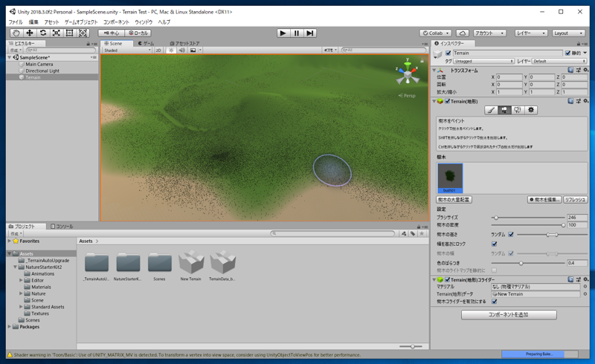
Task: Open the cloud services icon
Action: [462, 33]
